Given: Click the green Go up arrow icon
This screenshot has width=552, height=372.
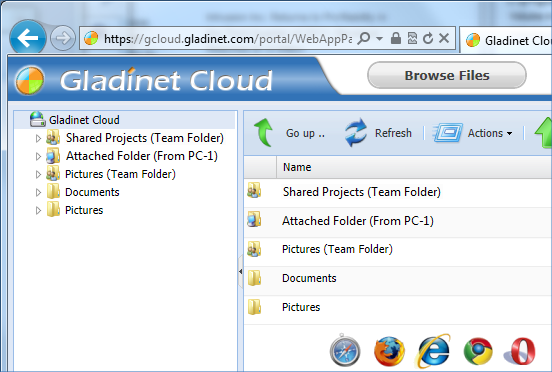Looking at the screenshot, I should click(264, 133).
